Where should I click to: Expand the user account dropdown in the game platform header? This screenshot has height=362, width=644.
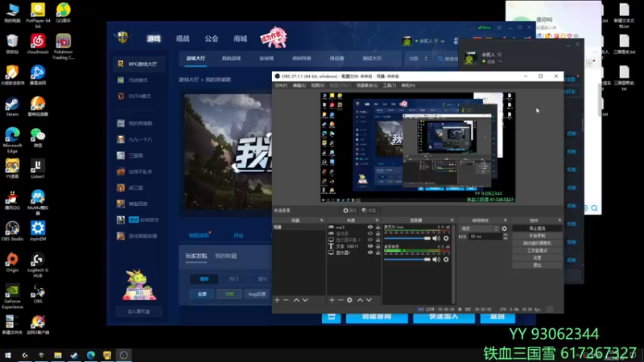click(x=443, y=41)
